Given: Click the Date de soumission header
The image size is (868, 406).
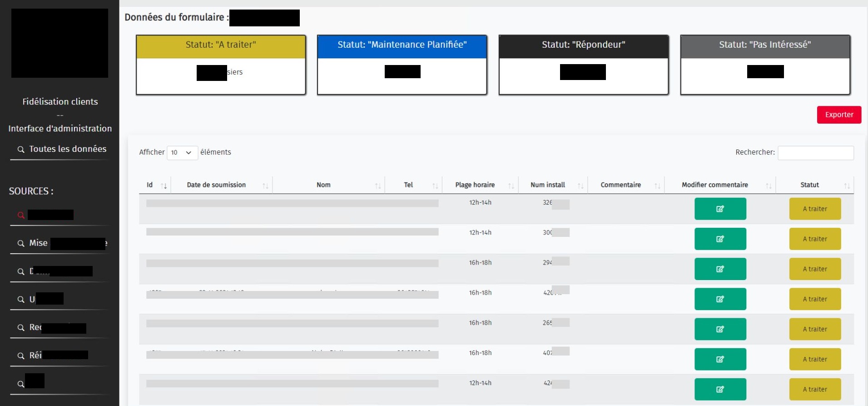Looking at the screenshot, I should (x=216, y=185).
